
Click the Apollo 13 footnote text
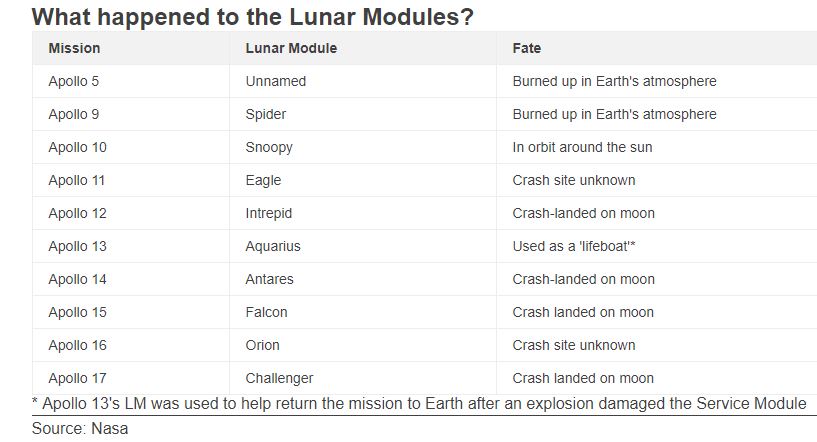pos(419,404)
